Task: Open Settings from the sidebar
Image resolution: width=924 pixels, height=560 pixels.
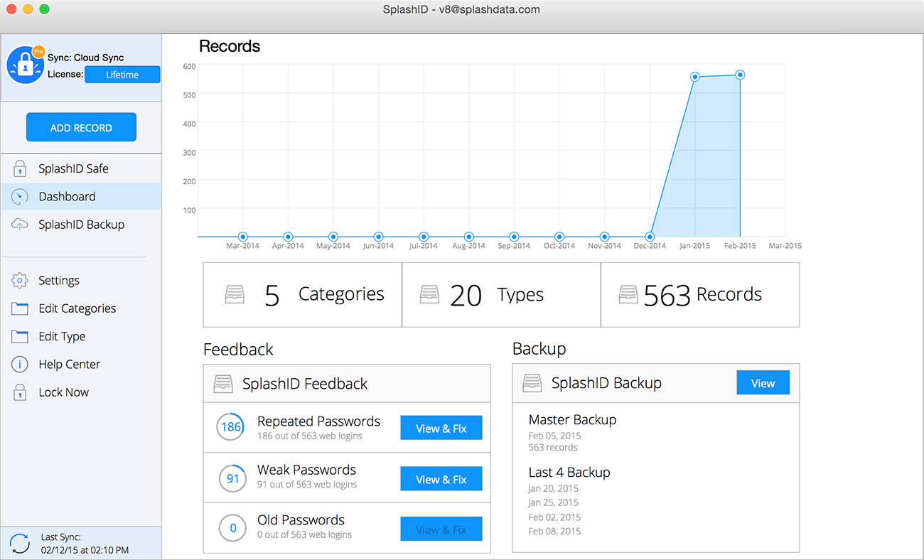Action: click(81, 281)
